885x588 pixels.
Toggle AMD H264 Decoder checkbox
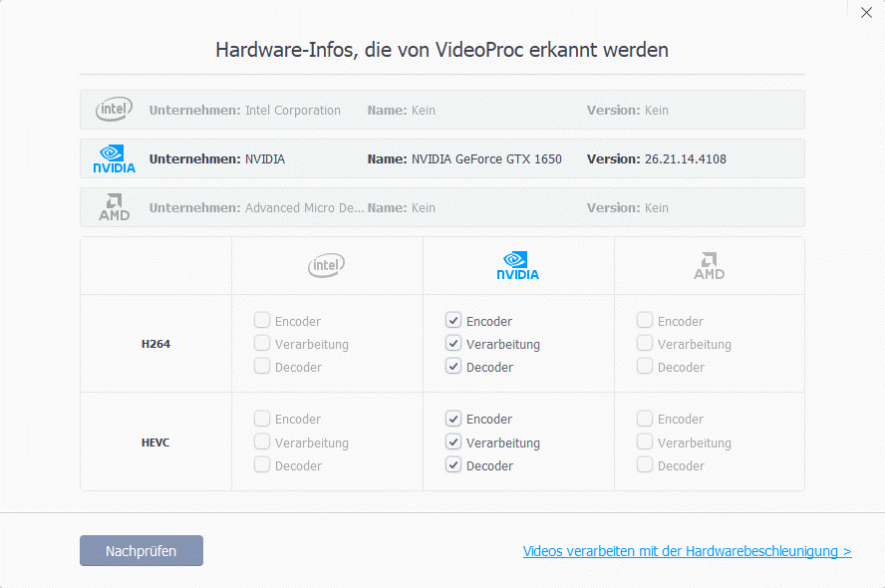pyautogui.click(x=645, y=366)
